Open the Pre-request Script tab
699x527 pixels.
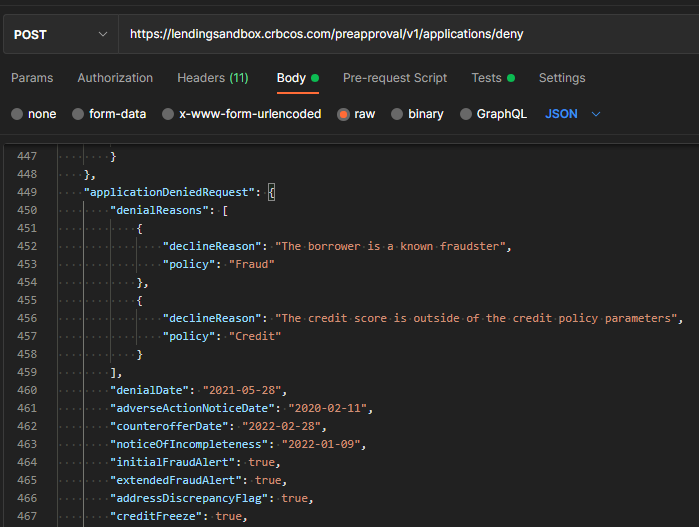tap(395, 78)
